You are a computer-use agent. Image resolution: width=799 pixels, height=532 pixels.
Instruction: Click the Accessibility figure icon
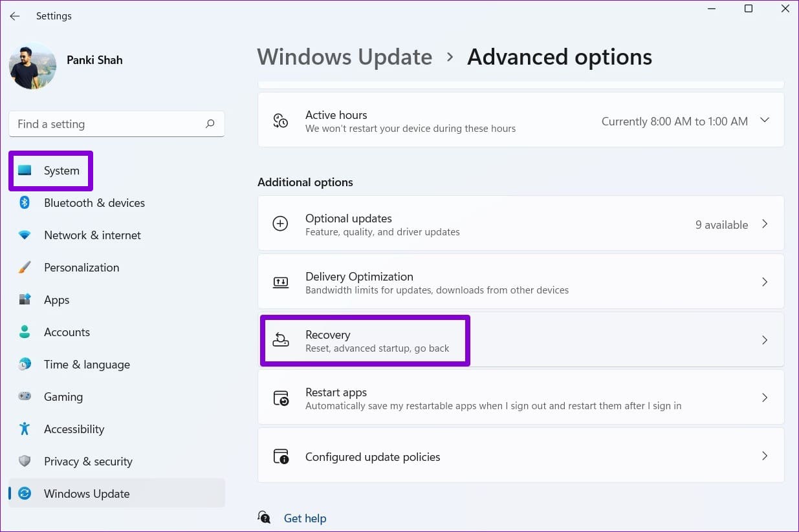[25, 429]
